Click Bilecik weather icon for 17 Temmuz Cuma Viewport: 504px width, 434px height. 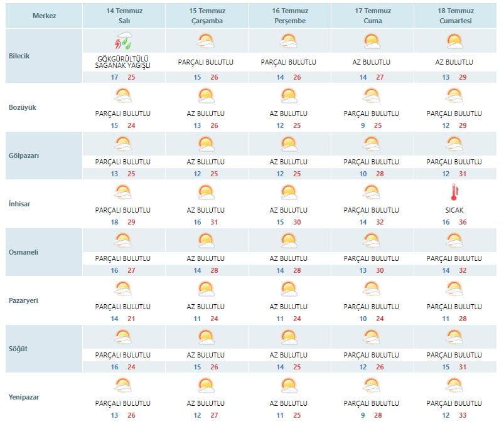[372, 41]
